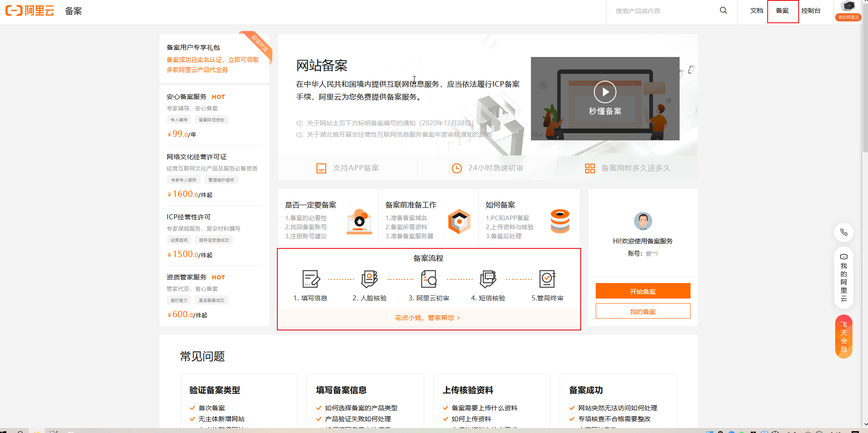The image size is (868, 433).
Task: Open the 我的阿里云 floating sidebar button
Action: [x=844, y=278]
